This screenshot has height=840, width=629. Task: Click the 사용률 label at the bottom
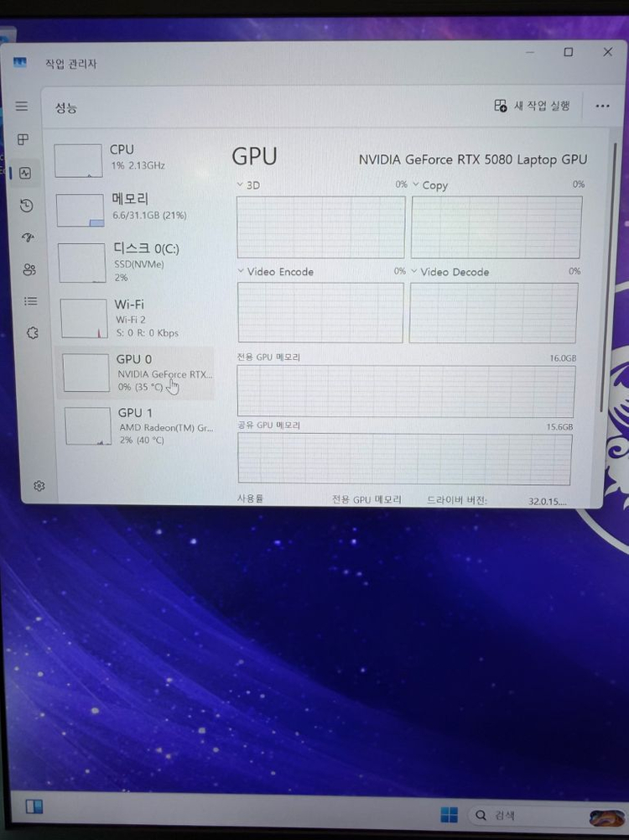pos(250,498)
